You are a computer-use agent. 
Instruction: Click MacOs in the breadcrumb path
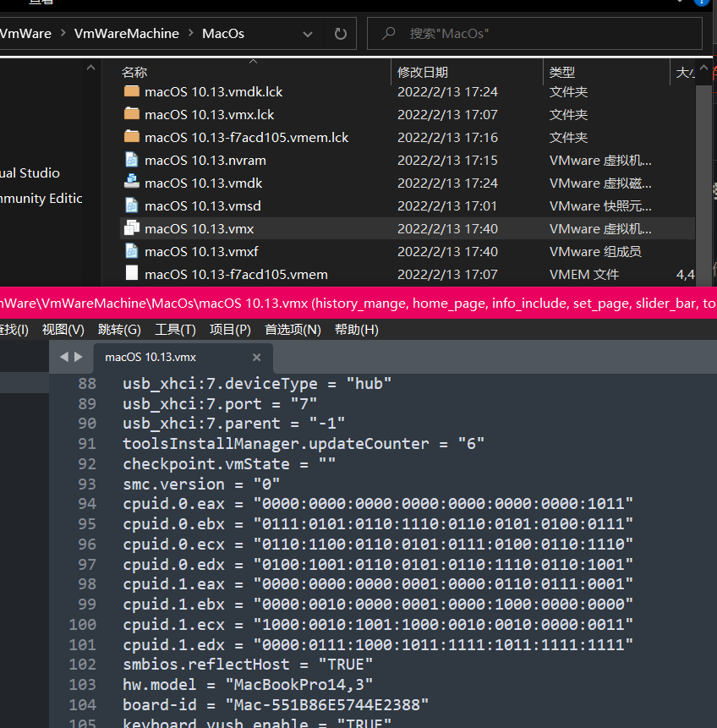tap(223, 34)
